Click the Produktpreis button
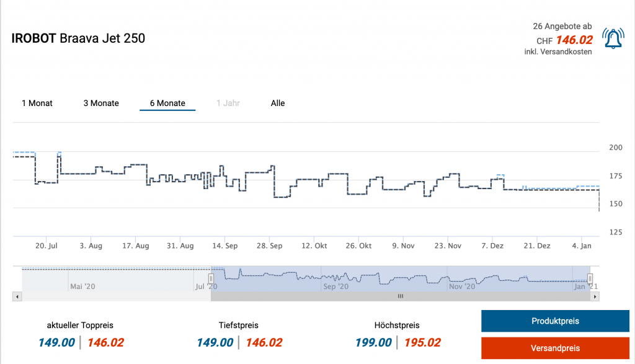The height and width of the screenshot is (364, 635). click(555, 321)
